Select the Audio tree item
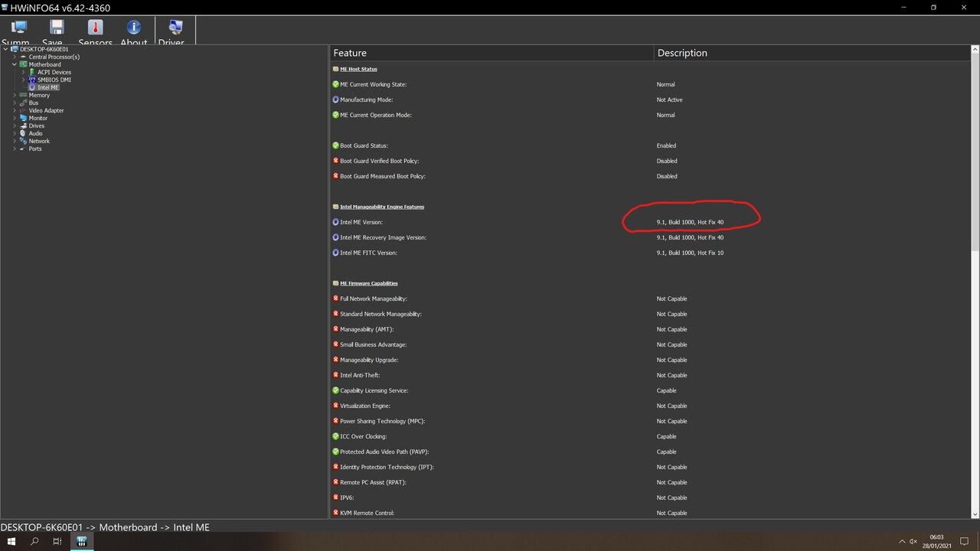The height and width of the screenshot is (551, 980). 36,133
